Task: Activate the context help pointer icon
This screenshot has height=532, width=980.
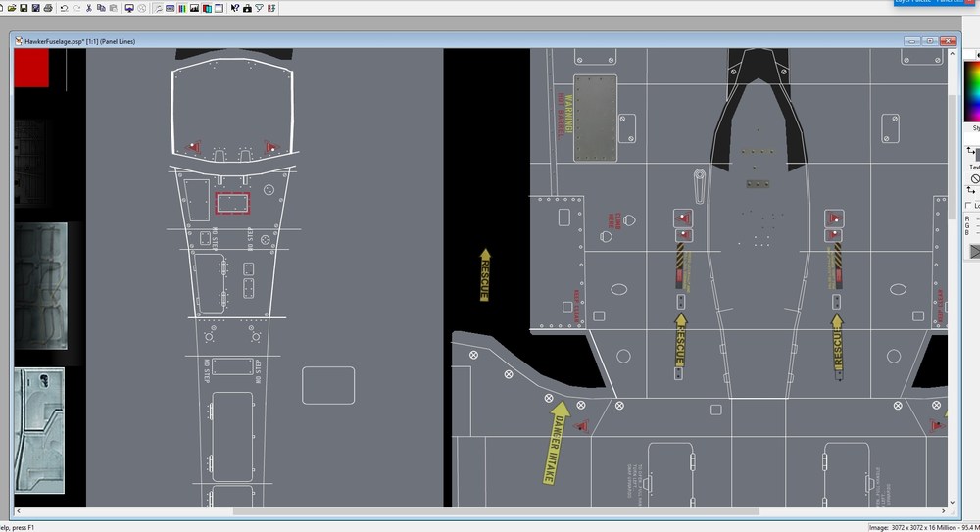Action: (x=235, y=8)
